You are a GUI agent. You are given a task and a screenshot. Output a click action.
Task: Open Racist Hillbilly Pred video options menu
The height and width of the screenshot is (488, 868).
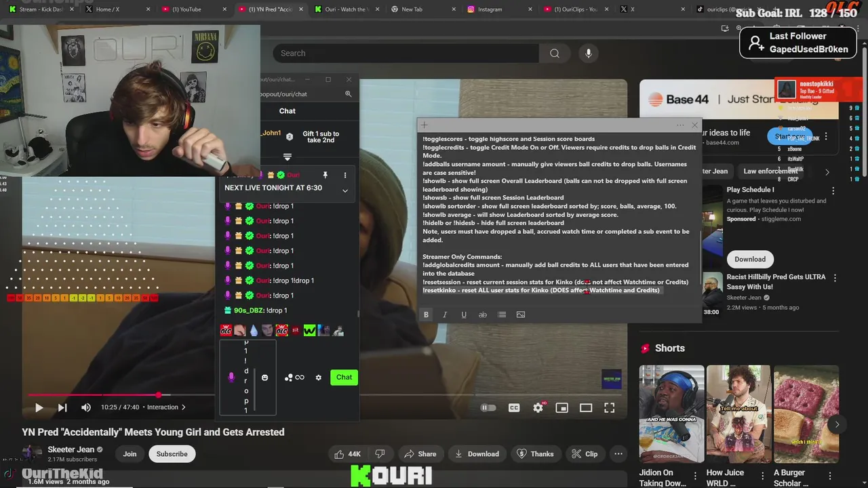tap(835, 278)
